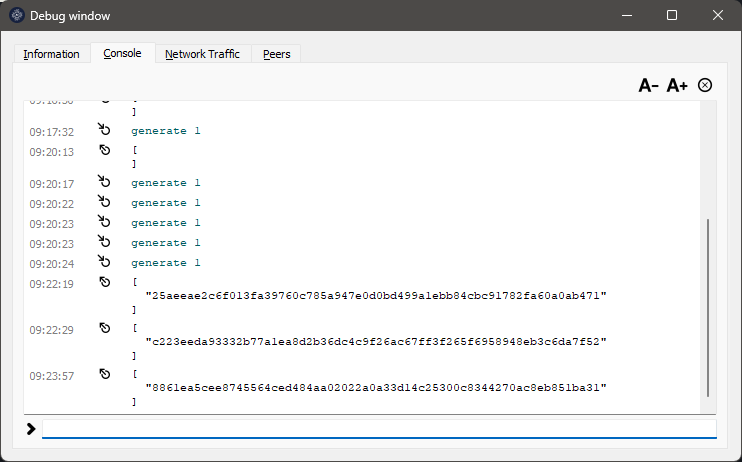Switch to the Information tab
Image resolution: width=742 pixels, height=462 pixels.
52,54
